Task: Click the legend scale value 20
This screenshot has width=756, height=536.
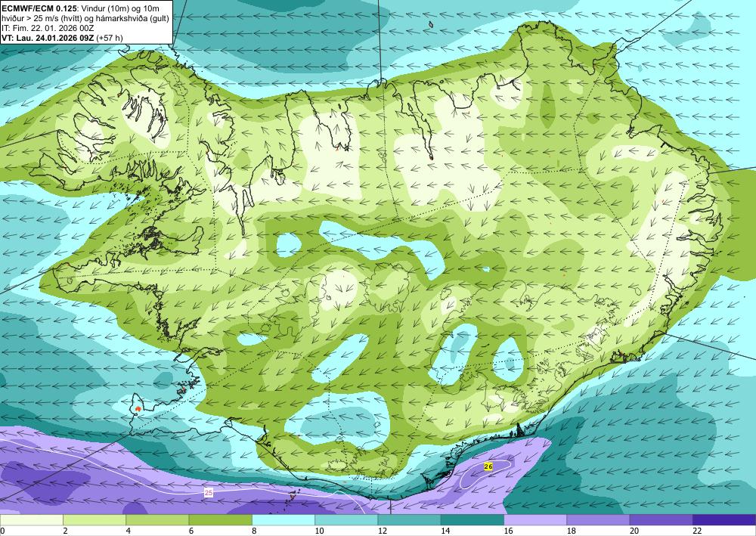Action: coord(634,531)
